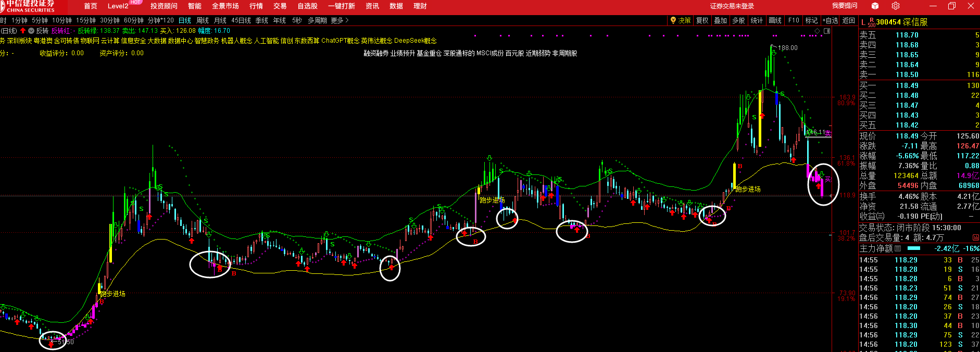The image size is (980, 352).
Task: Click the 人工智能 concept tag
Action: pos(266,41)
